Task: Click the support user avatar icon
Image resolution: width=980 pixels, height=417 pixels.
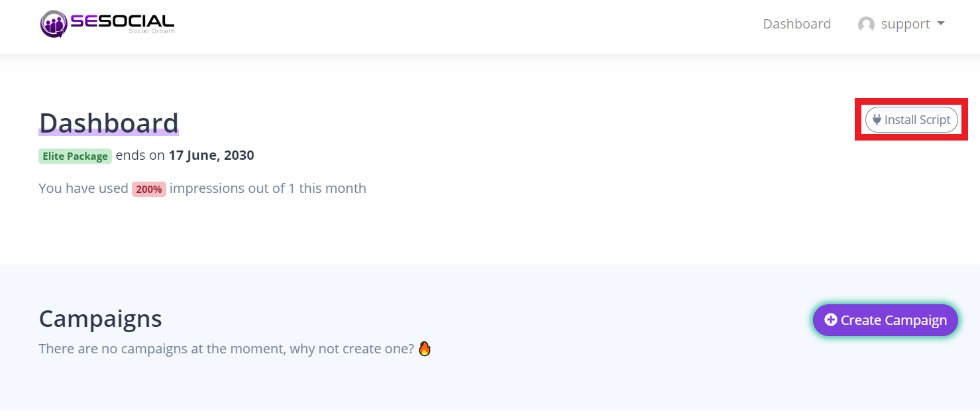Action: pyautogui.click(x=866, y=25)
